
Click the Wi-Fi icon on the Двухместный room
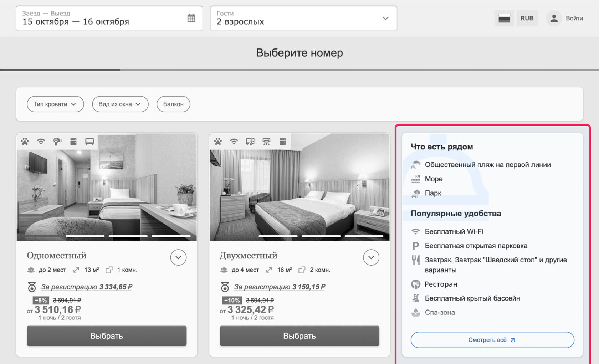tap(234, 142)
